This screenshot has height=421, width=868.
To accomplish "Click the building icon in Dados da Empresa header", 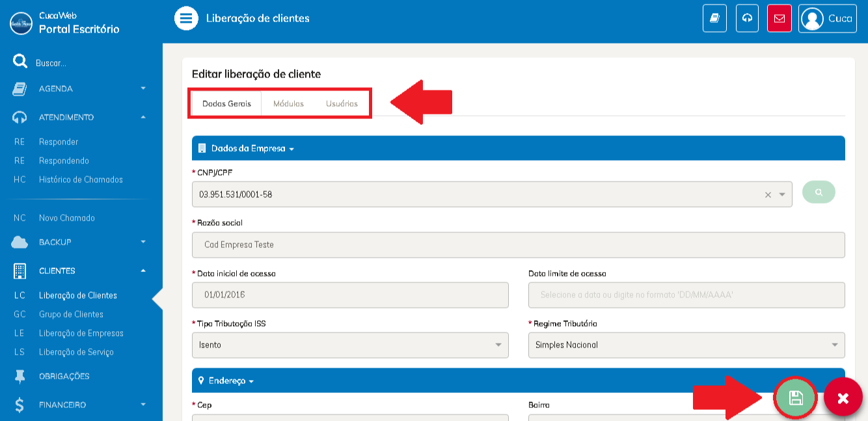I will 202,148.
